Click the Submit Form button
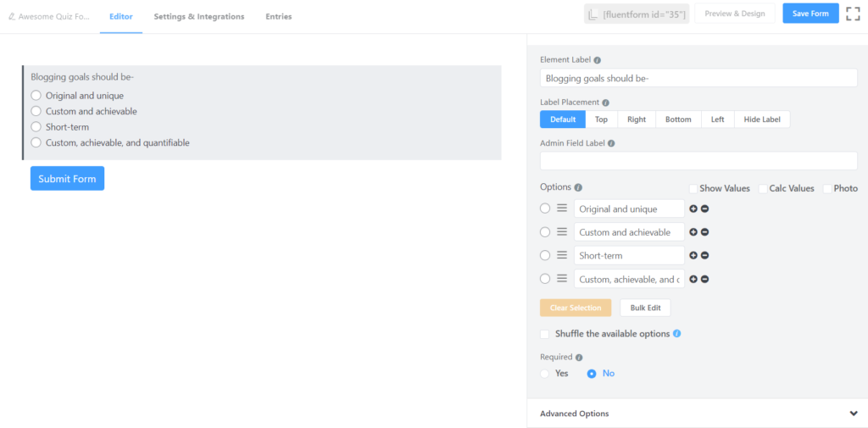This screenshot has width=868, height=428. pos(67,179)
